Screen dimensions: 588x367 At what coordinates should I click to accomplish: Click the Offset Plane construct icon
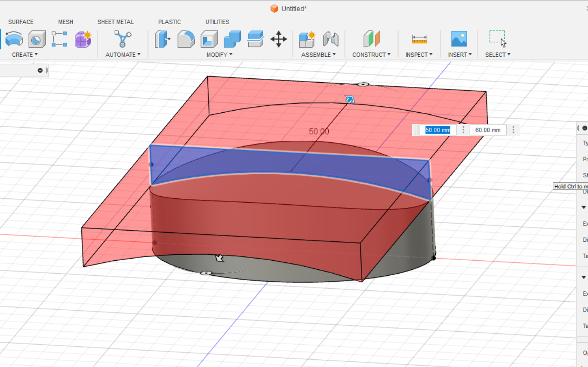pos(372,39)
